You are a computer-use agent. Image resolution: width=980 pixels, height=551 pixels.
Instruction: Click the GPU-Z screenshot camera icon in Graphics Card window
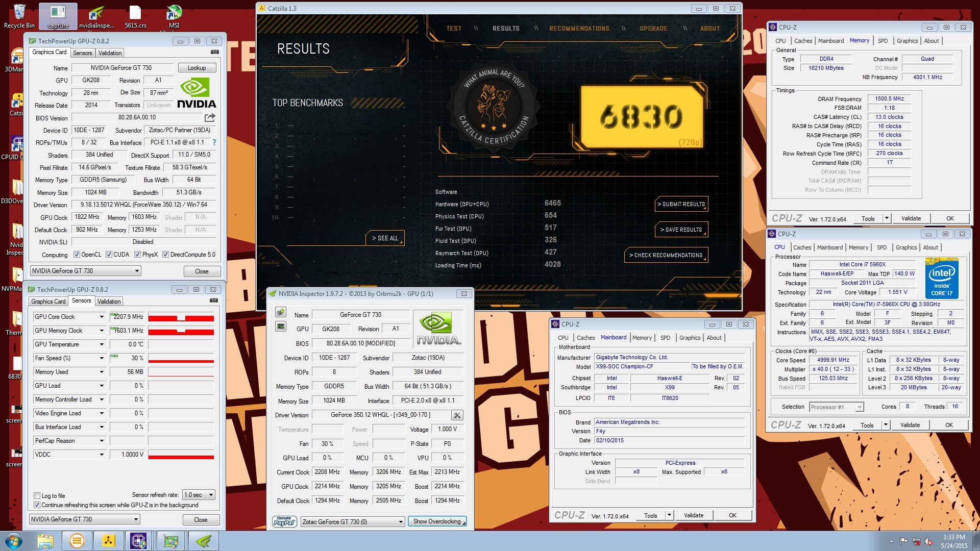pyautogui.click(x=215, y=52)
